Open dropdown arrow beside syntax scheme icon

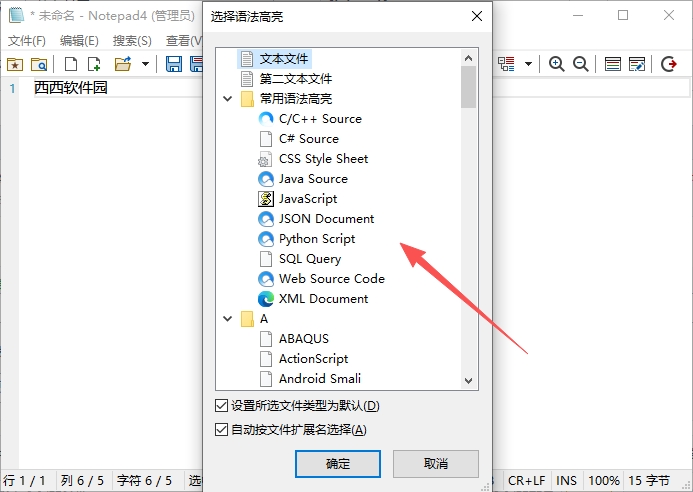coord(528,65)
